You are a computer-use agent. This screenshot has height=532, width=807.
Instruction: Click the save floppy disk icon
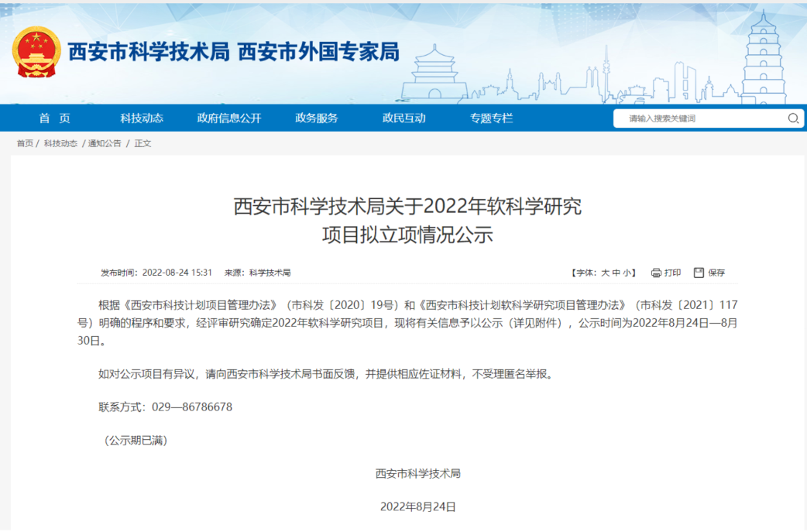coord(699,273)
